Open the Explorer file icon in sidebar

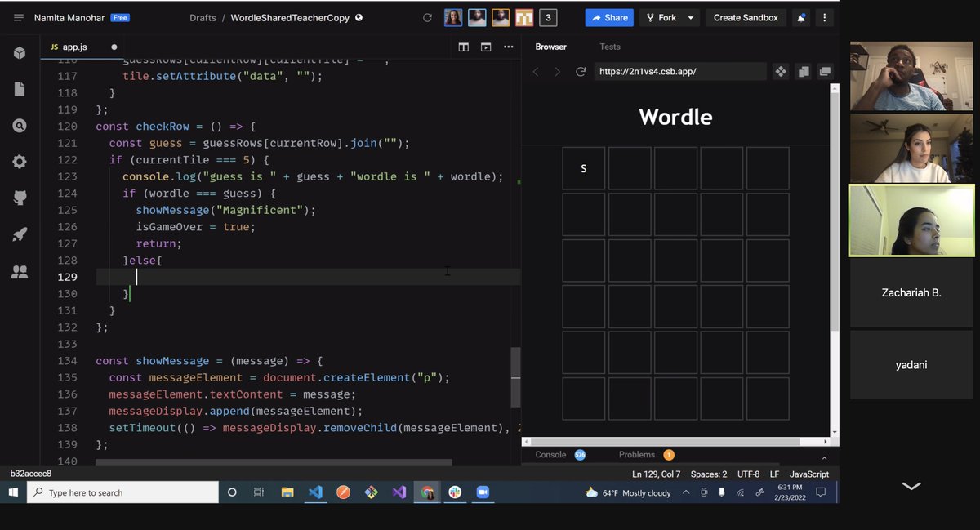(x=20, y=90)
